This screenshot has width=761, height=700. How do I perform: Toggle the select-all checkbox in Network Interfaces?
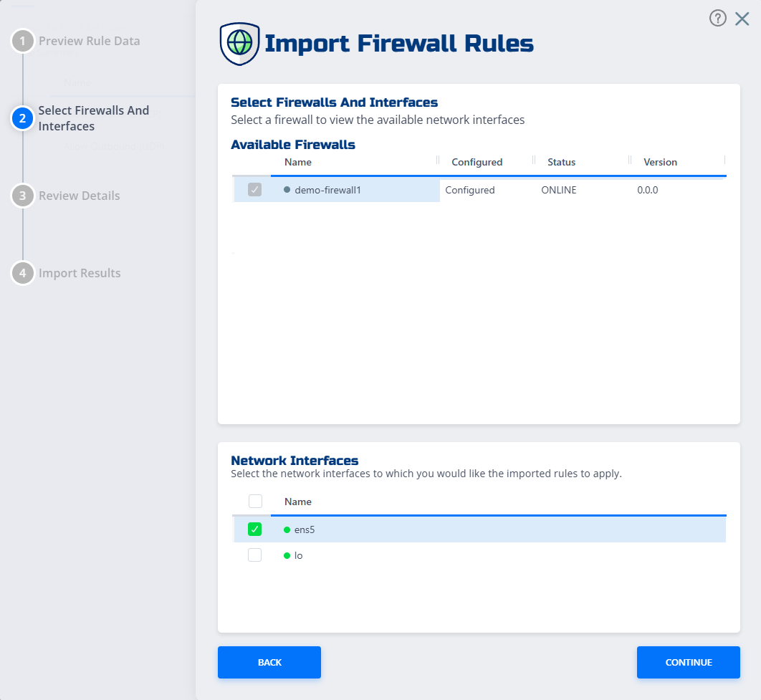[x=255, y=502]
